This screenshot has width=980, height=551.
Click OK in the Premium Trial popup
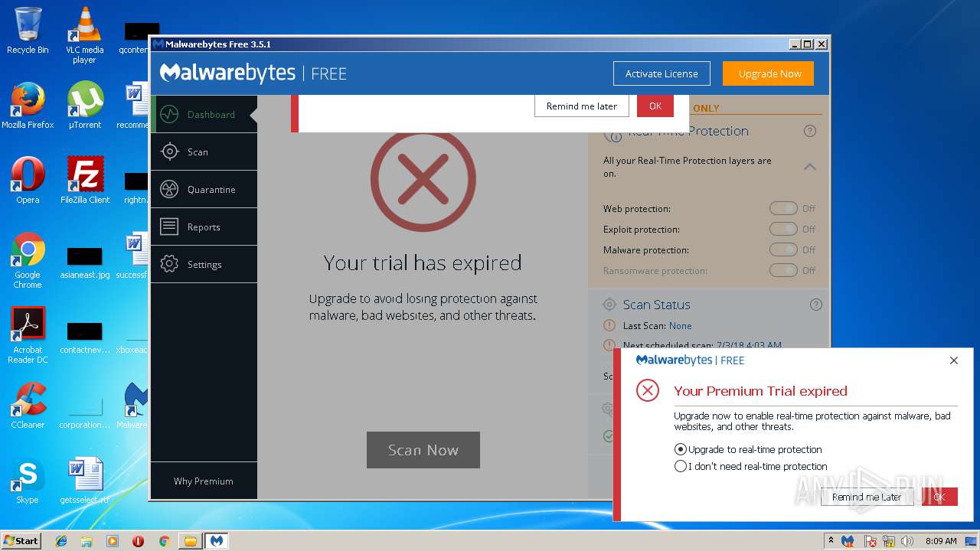point(939,497)
